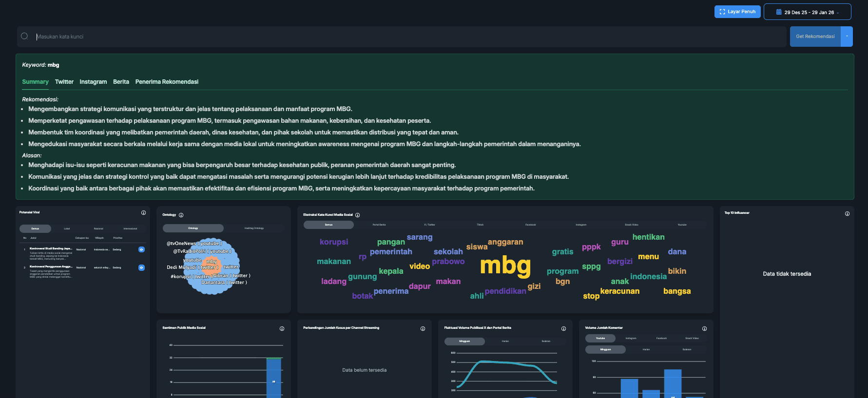Expand the Get Rekomendasi dropdown arrow
The width and height of the screenshot is (868, 398).
[847, 37]
